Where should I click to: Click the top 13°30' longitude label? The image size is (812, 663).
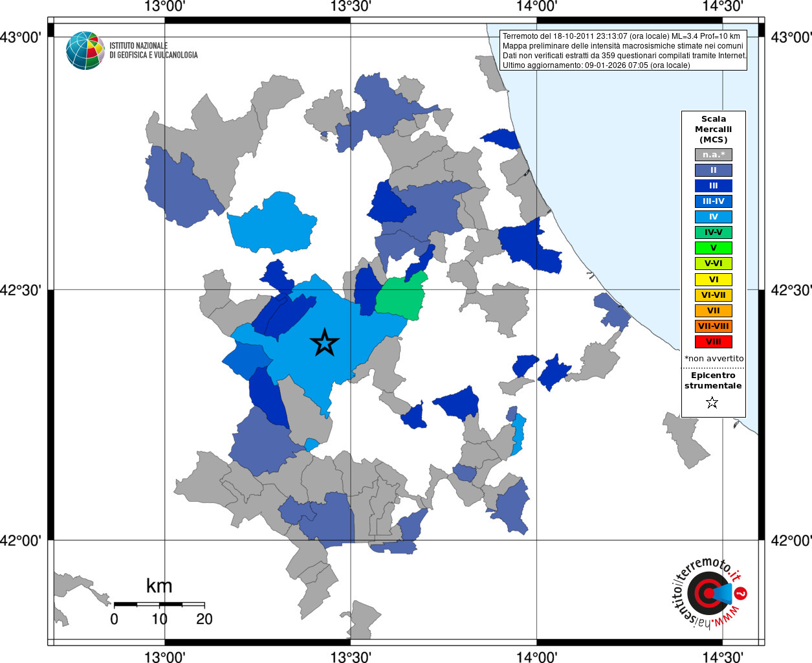pyautogui.click(x=350, y=7)
